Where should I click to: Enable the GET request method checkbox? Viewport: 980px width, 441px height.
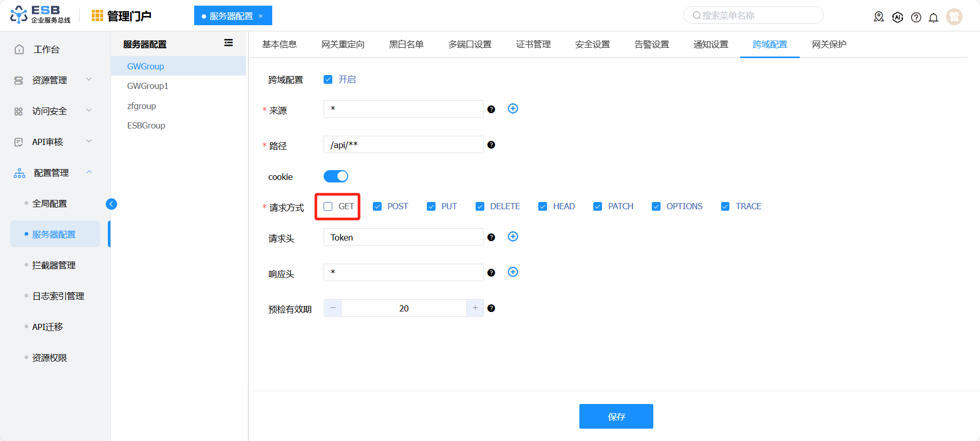point(328,206)
